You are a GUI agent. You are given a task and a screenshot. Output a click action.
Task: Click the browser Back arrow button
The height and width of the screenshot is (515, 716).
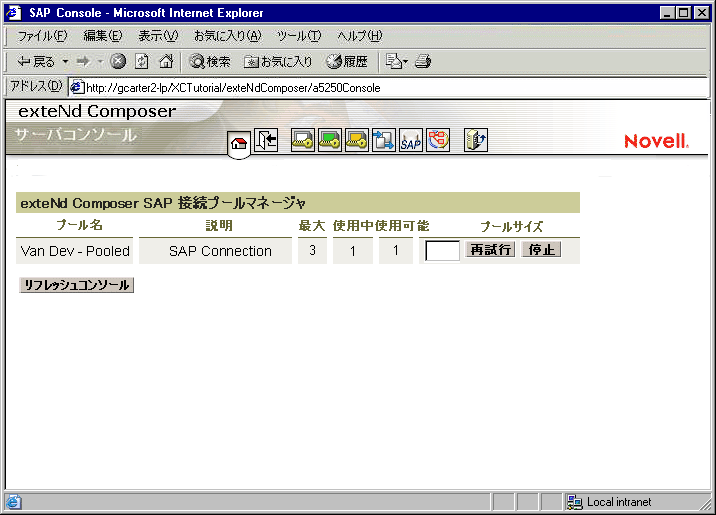36,61
